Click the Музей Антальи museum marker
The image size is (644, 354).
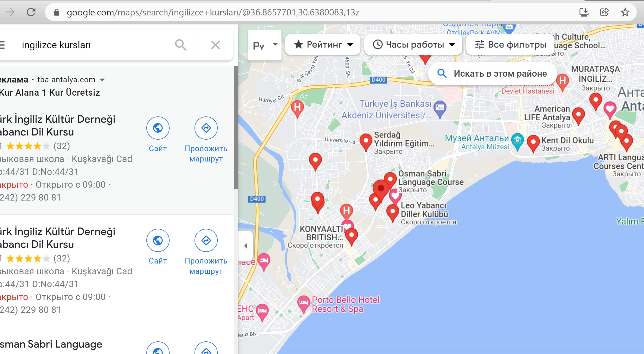click(x=517, y=141)
